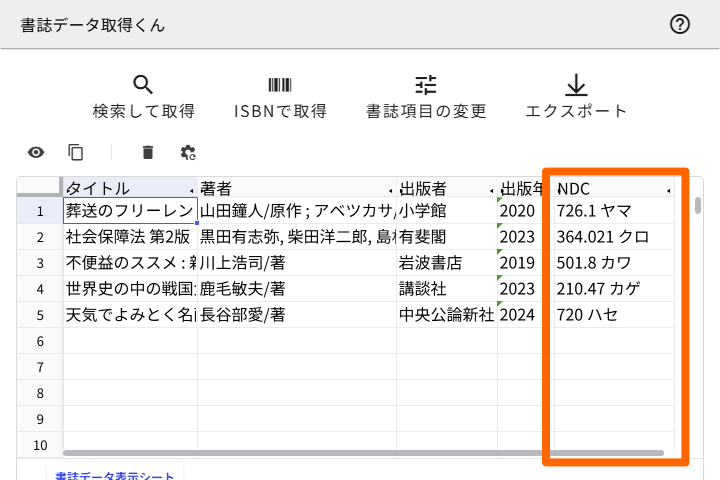Open the 著者 column filter dropdown
Image resolution: width=720 pixels, height=480 pixels.
(x=390, y=189)
